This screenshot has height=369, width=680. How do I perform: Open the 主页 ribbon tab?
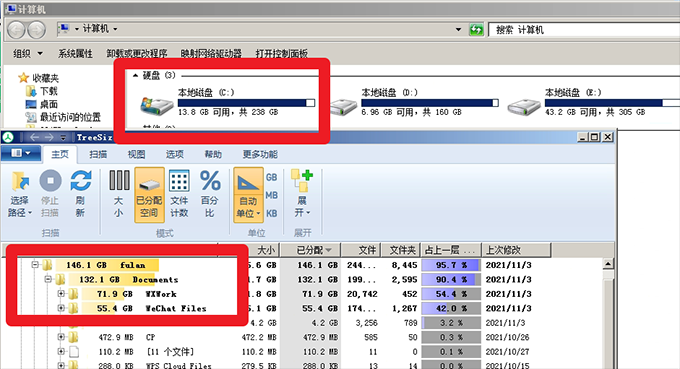coord(60,154)
